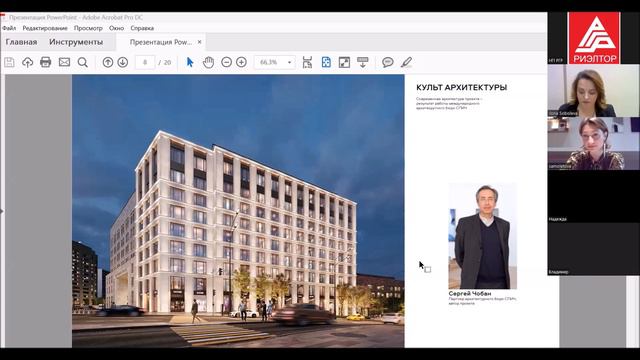Send file by email envelope icon
640x360 pixels.
coord(64,62)
